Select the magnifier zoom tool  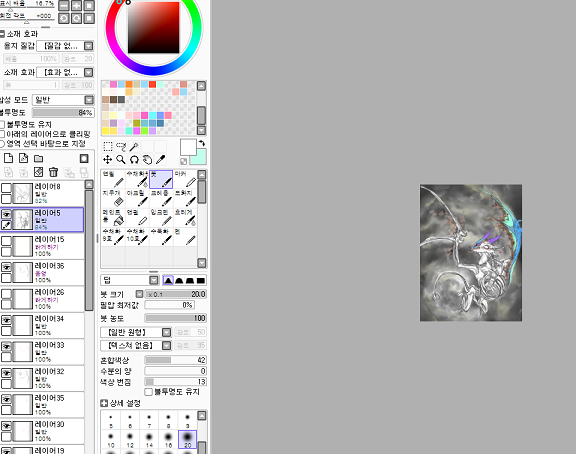click(x=121, y=159)
